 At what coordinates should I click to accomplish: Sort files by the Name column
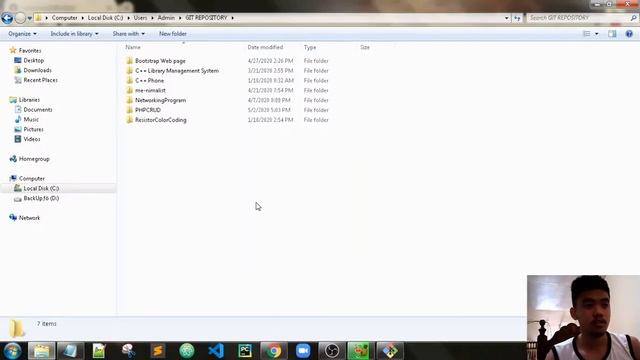tap(133, 47)
